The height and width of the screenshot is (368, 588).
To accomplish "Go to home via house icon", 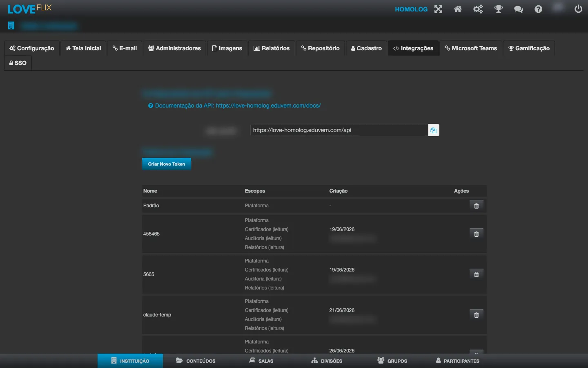I will tap(458, 9).
